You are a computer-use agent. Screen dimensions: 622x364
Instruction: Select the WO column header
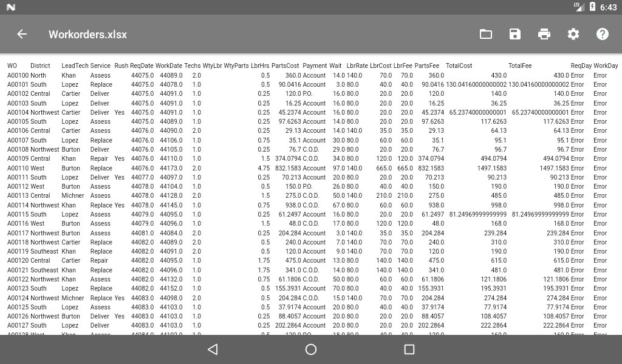pyautogui.click(x=12, y=66)
